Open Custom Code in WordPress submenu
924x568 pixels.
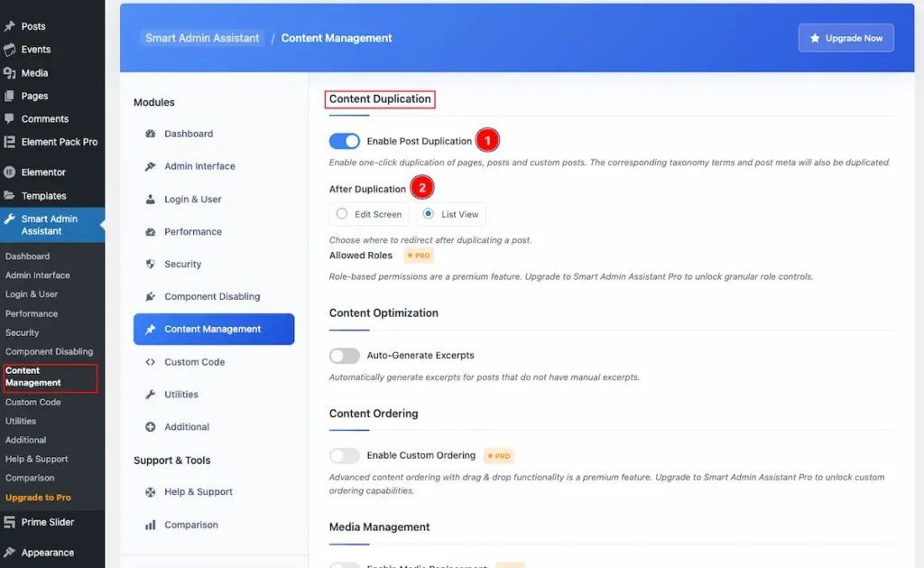[x=33, y=402]
